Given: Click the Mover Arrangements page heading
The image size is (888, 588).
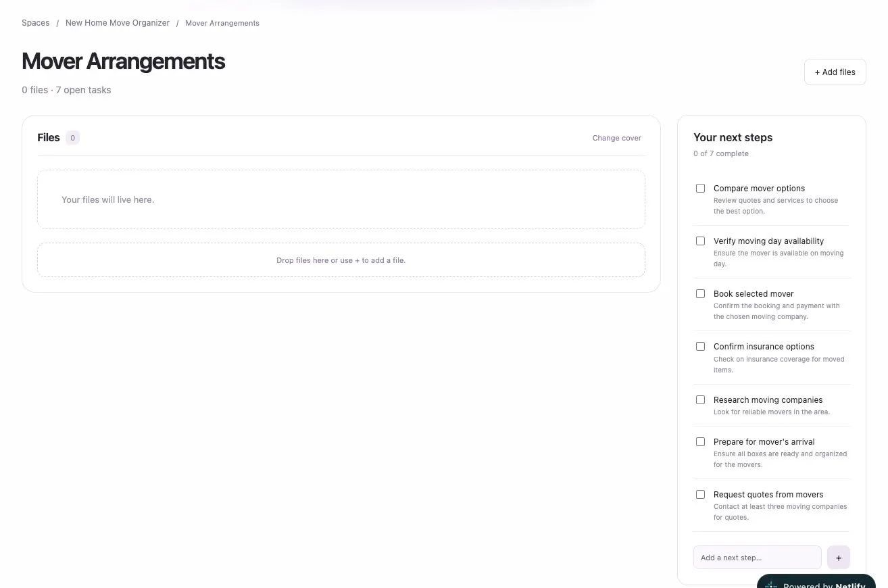Looking at the screenshot, I should [123, 62].
